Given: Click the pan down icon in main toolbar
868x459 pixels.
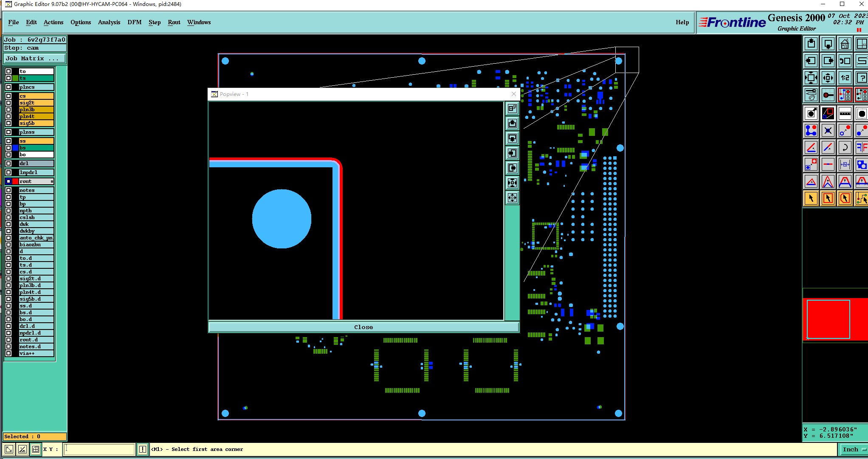Looking at the screenshot, I should coord(828,44).
